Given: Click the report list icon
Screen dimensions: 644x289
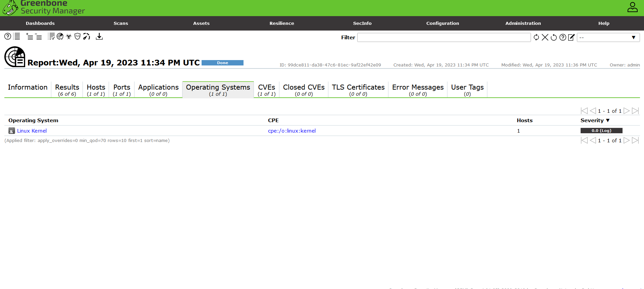Looking at the screenshot, I should [x=17, y=36].
